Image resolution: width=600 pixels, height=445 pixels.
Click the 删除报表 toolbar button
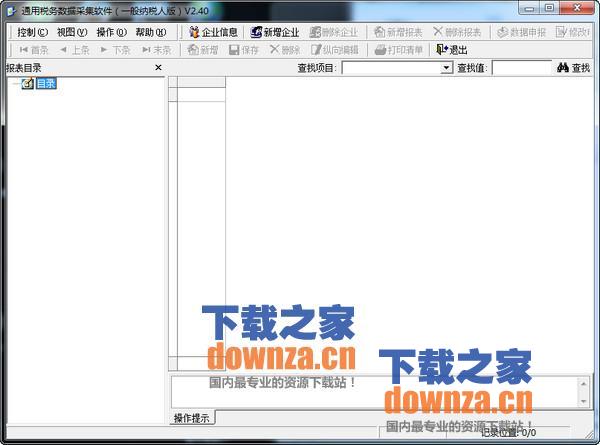point(457,33)
